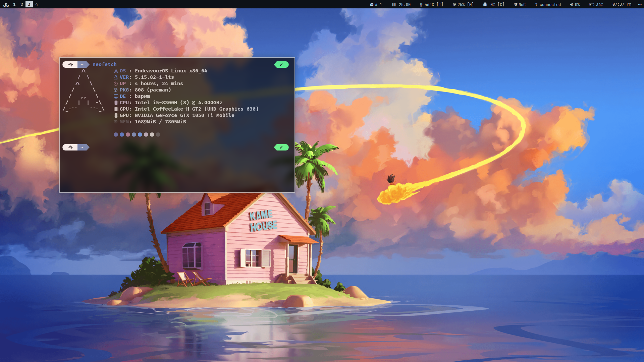The width and height of the screenshot is (644, 362).
Task: Click the pink color dot in the neofetch palette
Action: point(128,135)
